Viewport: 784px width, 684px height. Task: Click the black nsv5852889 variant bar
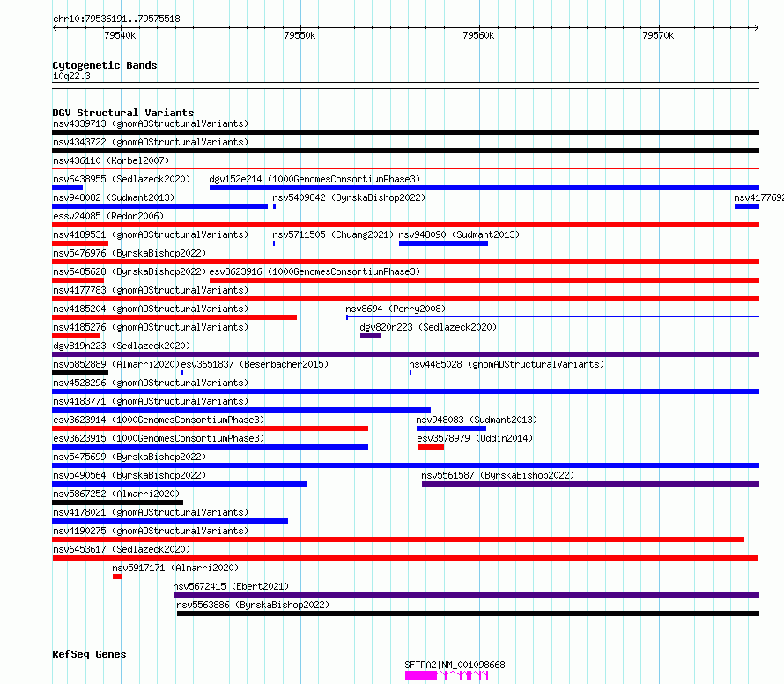point(80,373)
